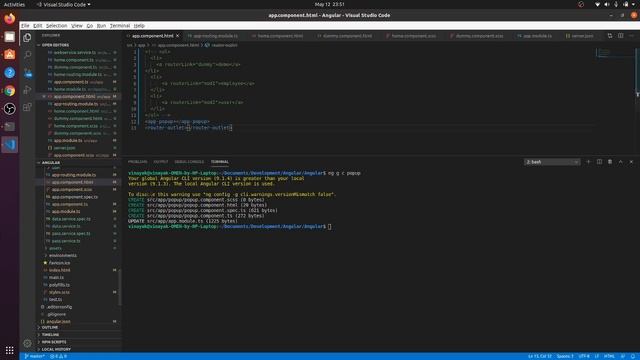Open the Edit menu
Screen dimensions: 640x360
38,25
